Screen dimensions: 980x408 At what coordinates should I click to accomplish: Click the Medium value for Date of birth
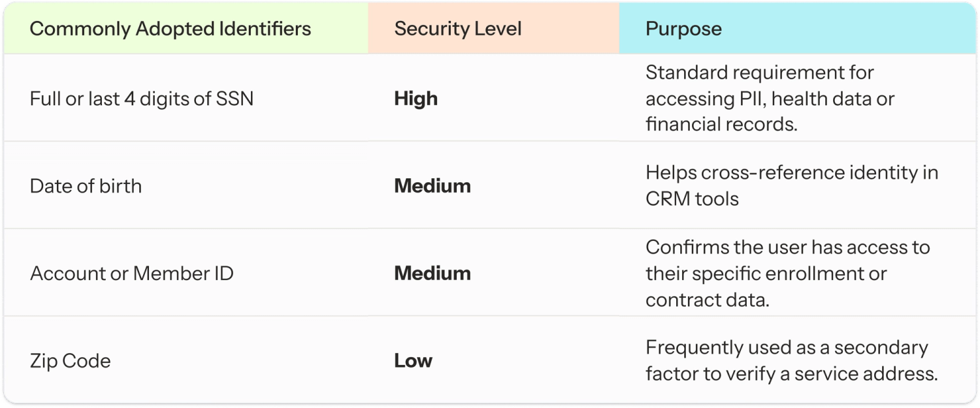click(x=432, y=186)
